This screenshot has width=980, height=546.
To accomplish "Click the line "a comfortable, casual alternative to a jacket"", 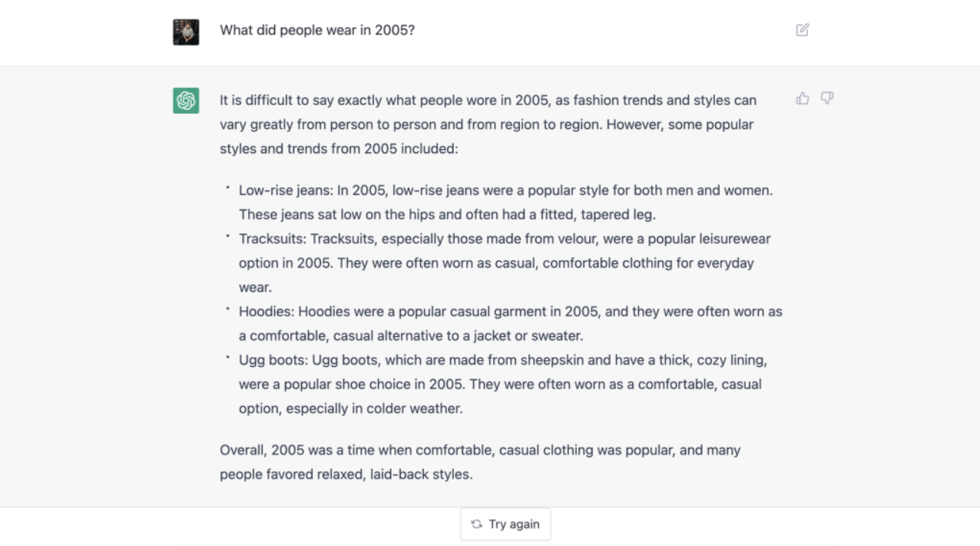I will 411,336.
